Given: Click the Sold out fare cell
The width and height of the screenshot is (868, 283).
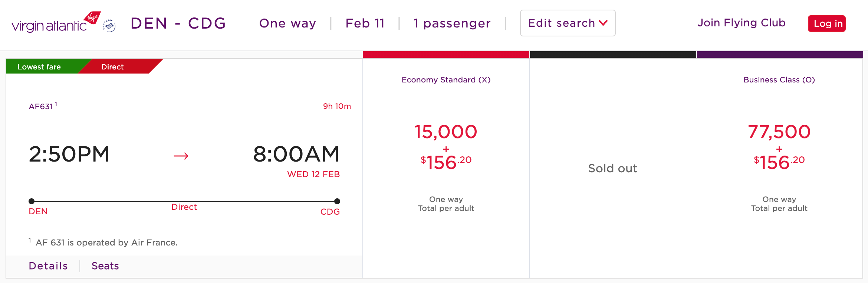Looking at the screenshot, I should tap(612, 168).
